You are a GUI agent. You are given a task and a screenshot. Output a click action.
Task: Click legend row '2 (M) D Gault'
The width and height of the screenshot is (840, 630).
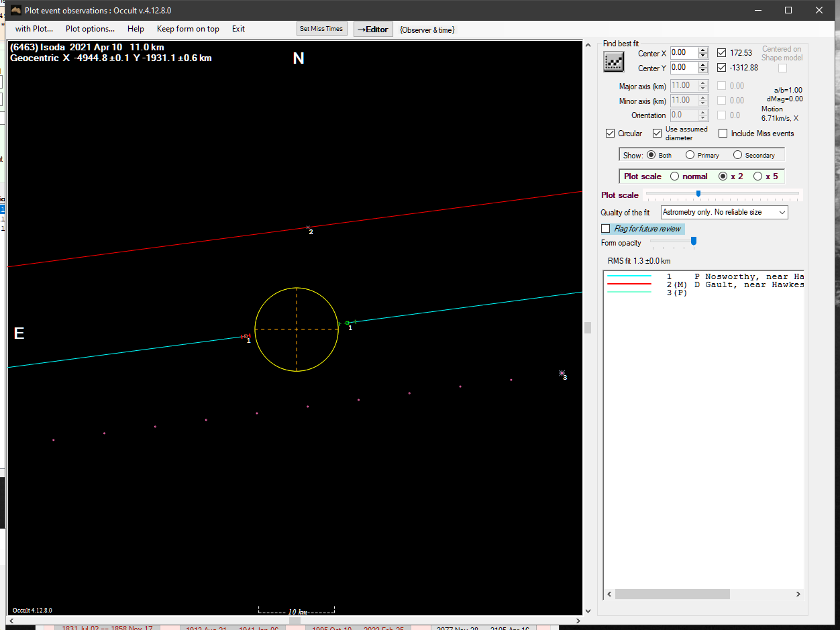704,284
